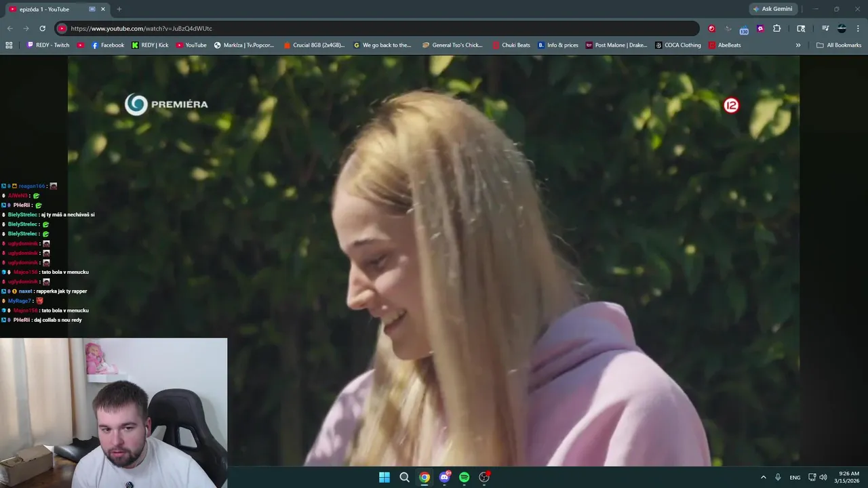Viewport: 868px width, 488px height.
Task: Click username MyRage7 in chat
Action: pos(20,301)
